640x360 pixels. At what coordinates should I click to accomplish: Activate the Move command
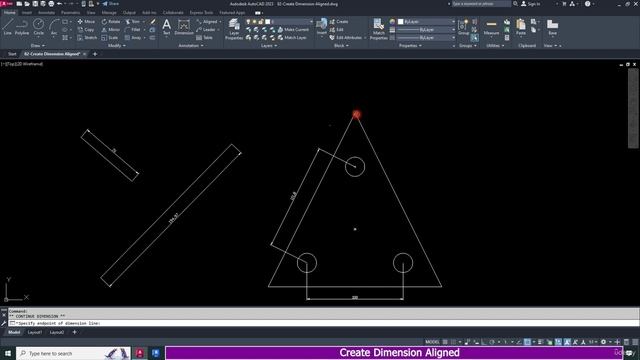click(86, 22)
